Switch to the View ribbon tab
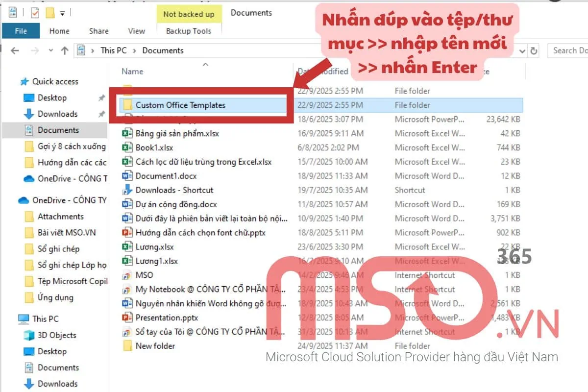The width and height of the screenshot is (588, 392). [x=136, y=31]
